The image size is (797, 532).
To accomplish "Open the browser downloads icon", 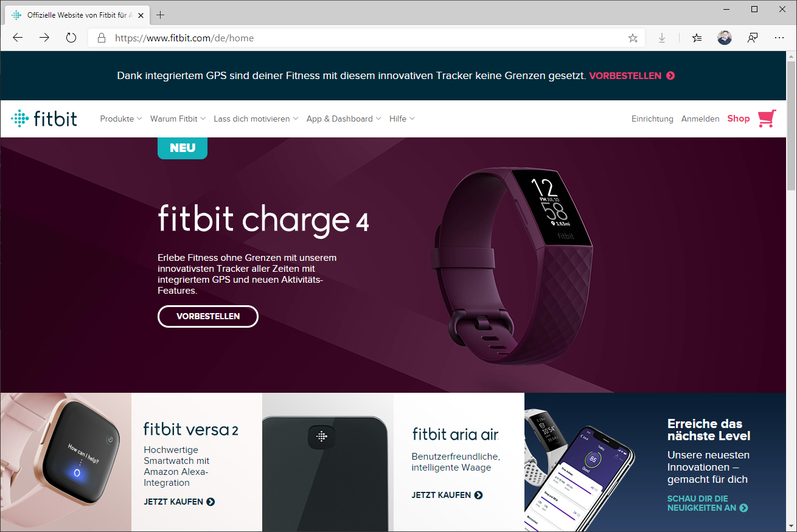I will (662, 38).
